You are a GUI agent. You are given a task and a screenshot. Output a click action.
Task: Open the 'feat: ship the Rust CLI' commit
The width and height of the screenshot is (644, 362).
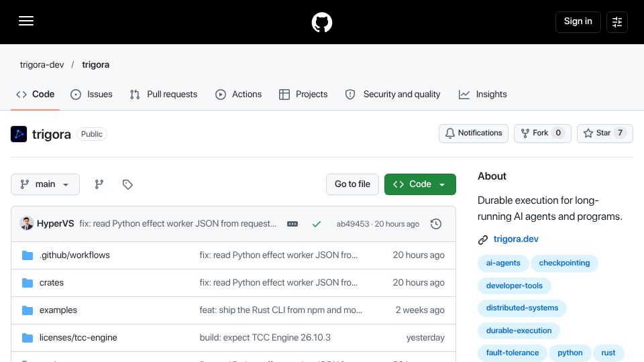coord(281,310)
